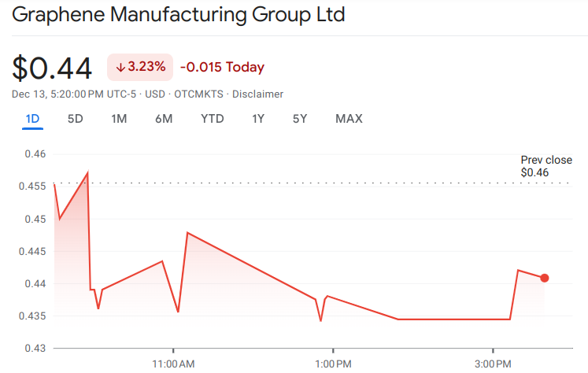Choose the 6M time range tab
The height and width of the screenshot is (373, 588).
pos(164,119)
